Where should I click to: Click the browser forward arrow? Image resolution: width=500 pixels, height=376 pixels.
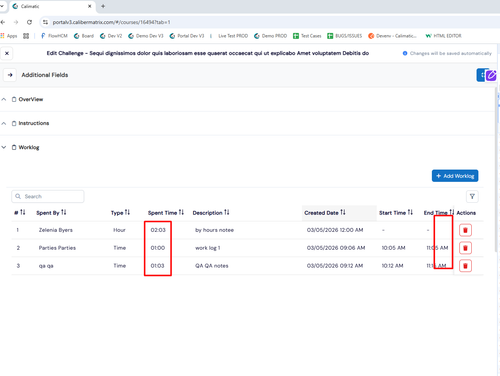[x=16, y=22]
